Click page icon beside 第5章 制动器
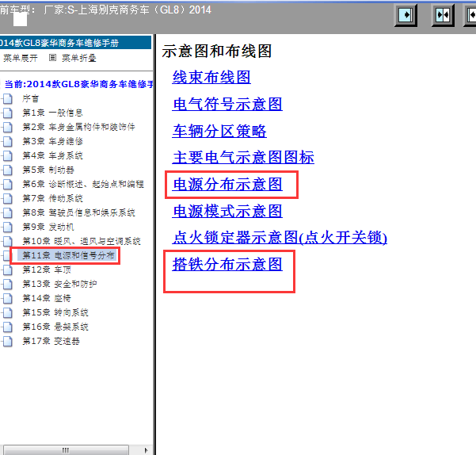This screenshot has height=455, width=476. (x=8, y=170)
